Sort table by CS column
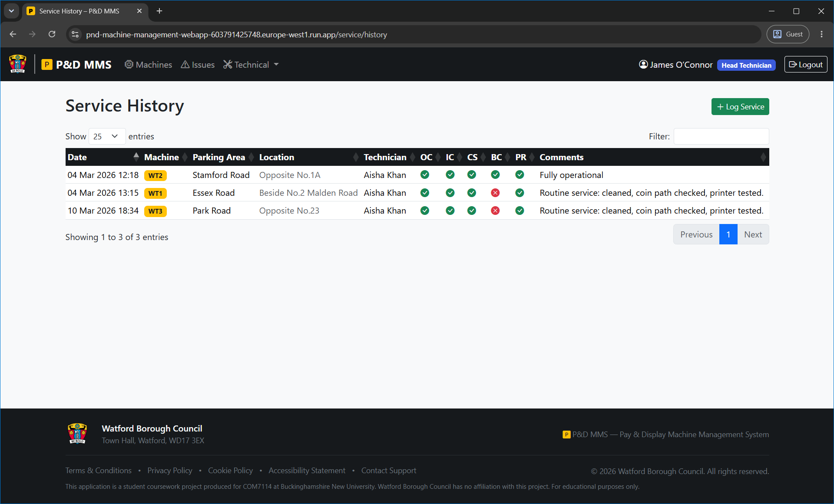 (477, 157)
